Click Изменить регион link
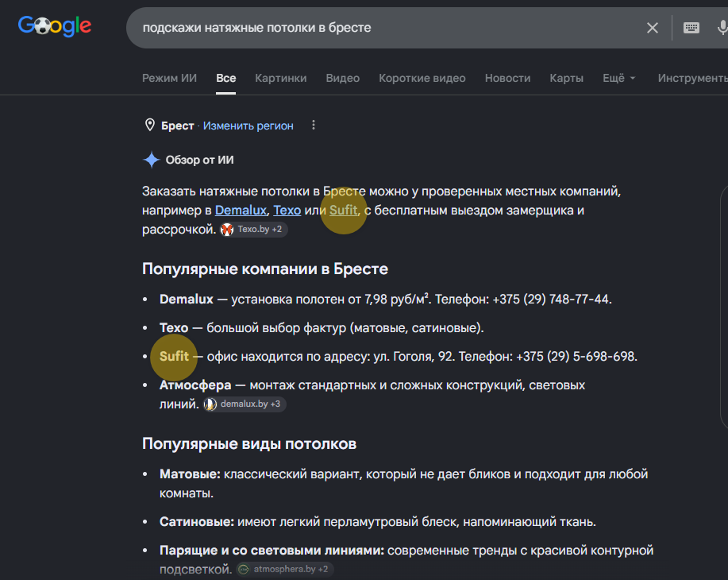Screen dimensions: 728x580 click(248, 126)
